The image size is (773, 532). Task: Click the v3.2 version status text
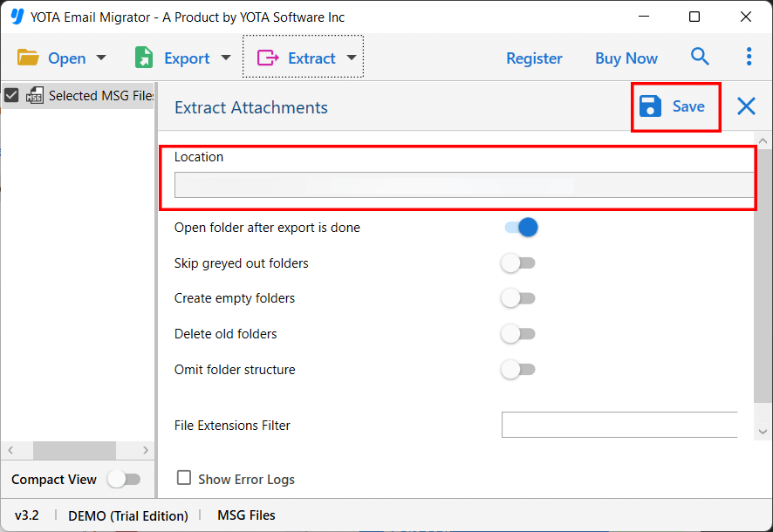(27, 515)
